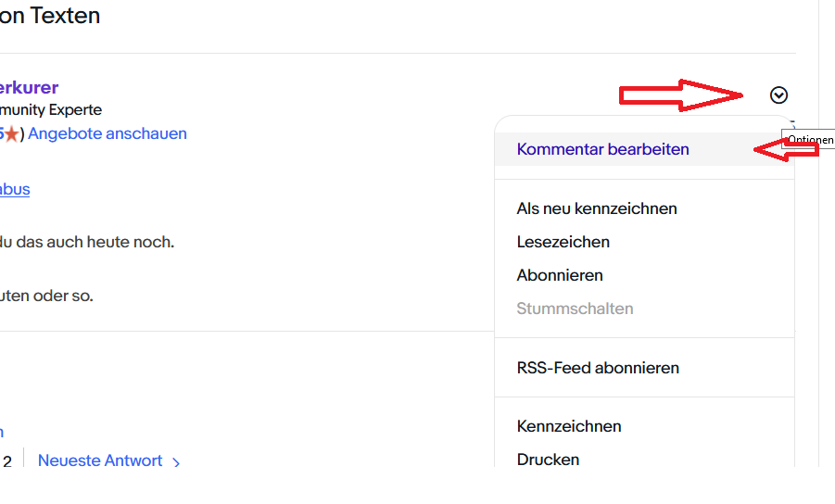Click the comment text 'das auch heute noch'
835x504 pixels.
pyautogui.click(x=93, y=242)
